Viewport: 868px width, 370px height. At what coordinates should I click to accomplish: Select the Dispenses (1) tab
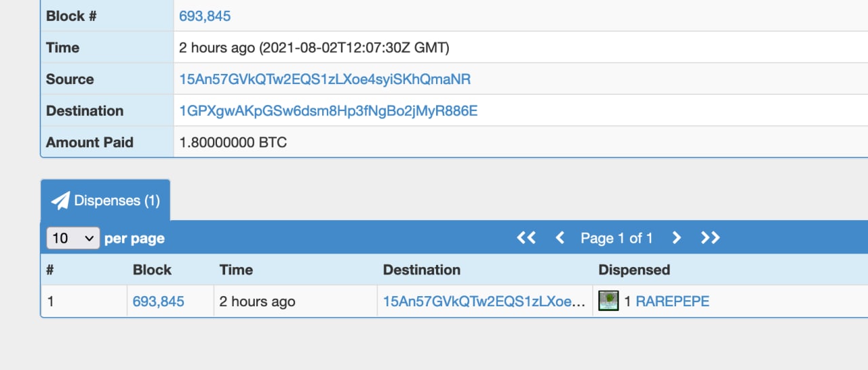[105, 200]
